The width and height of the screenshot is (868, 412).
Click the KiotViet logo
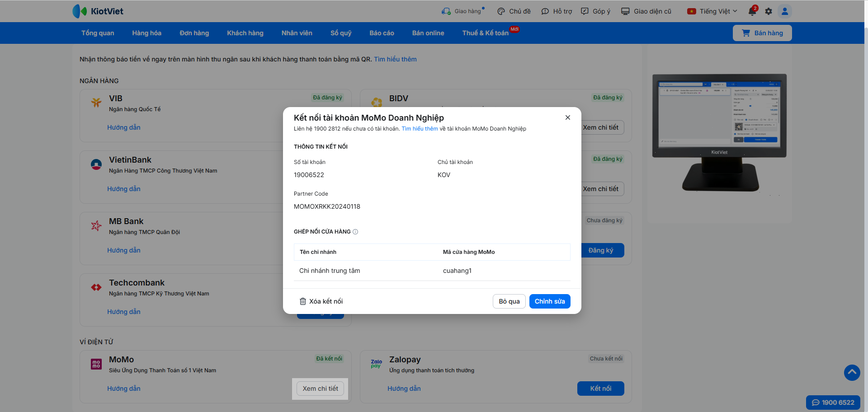tap(98, 11)
